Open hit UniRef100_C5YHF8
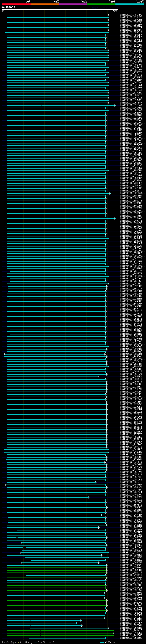The height and width of the screenshot is (644, 146). click(131, 40)
